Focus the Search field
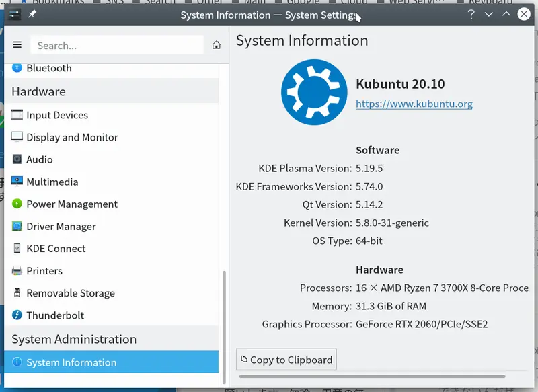Image resolution: width=538 pixels, height=392 pixels. coord(117,45)
